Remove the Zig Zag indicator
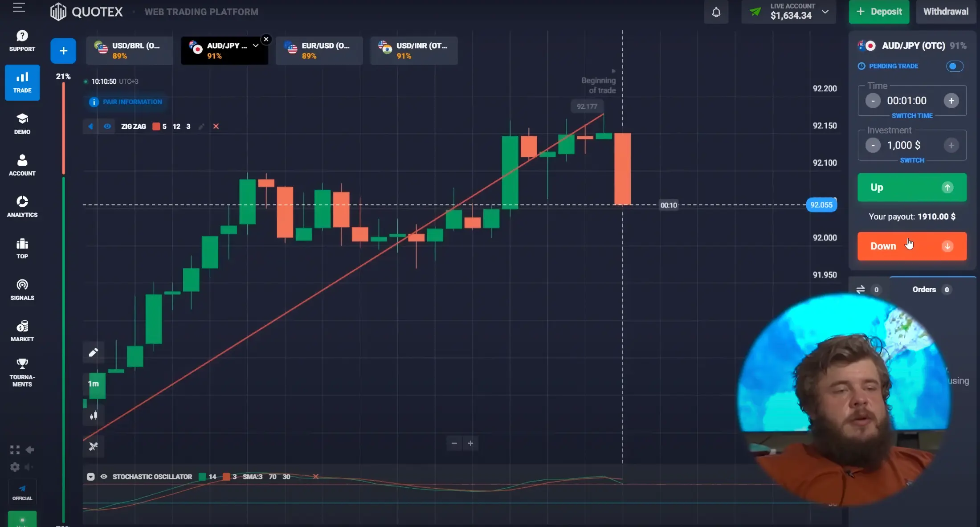 216,127
